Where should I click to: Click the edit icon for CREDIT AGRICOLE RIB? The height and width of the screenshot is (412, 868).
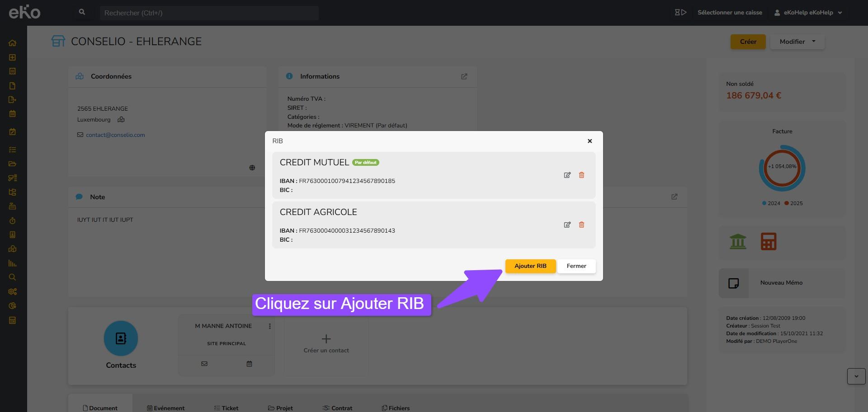click(567, 225)
